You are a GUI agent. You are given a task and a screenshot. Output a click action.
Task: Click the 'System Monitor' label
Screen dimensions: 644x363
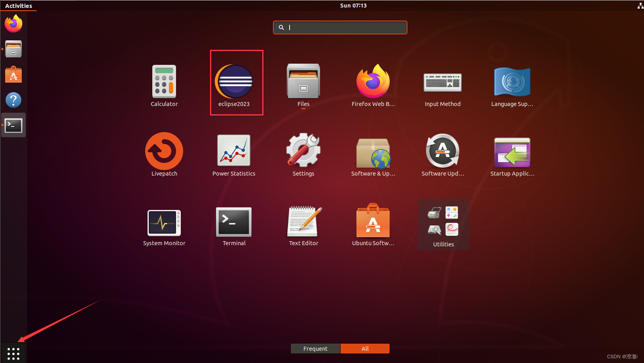(164, 243)
